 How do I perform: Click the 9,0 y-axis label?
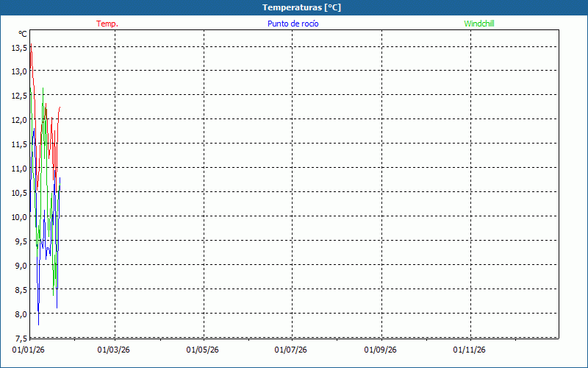(x=19, y=266)
